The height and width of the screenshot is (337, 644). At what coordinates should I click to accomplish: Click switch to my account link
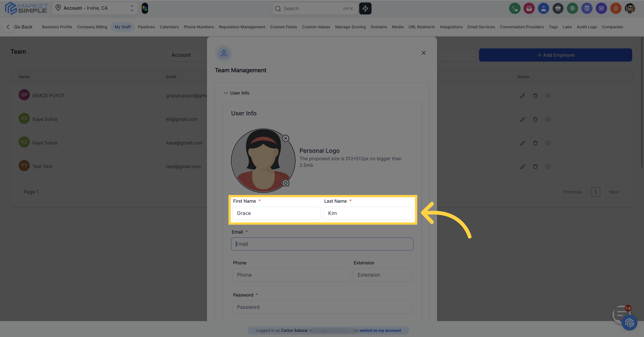(380, 330)
